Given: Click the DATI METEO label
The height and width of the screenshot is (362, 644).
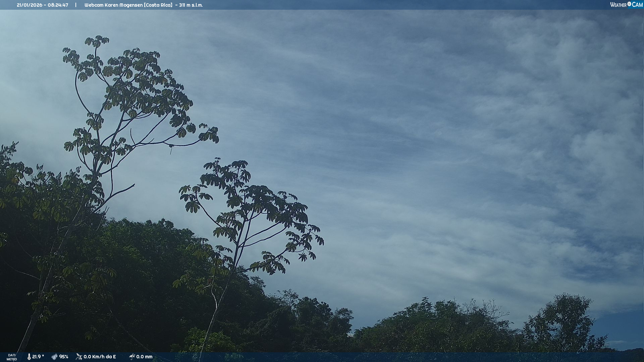Looking at the screenshot, I should [12, 357].
